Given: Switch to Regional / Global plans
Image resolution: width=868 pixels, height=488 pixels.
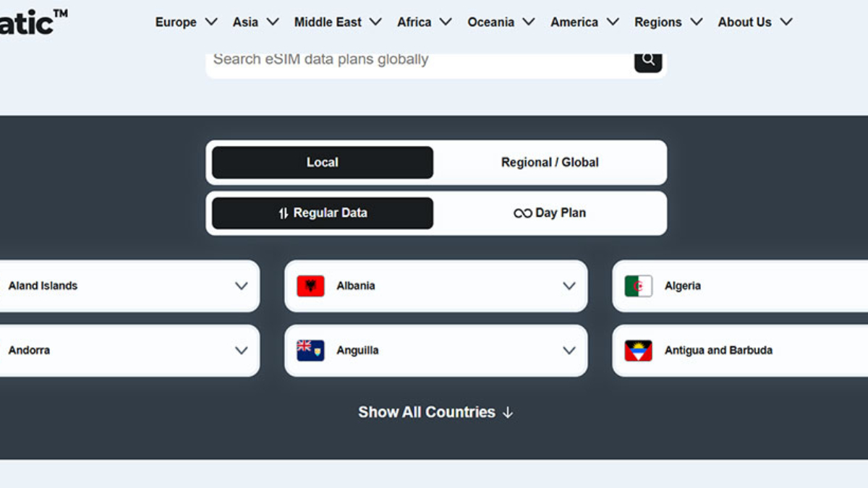Looking at the screenshot, I should [x=550, y=163].
